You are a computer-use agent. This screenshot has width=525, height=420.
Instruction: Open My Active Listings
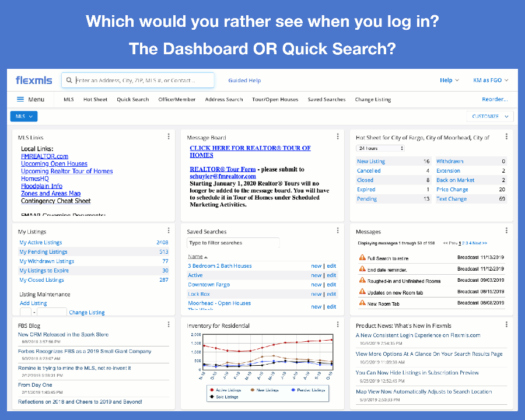(40, 242)
